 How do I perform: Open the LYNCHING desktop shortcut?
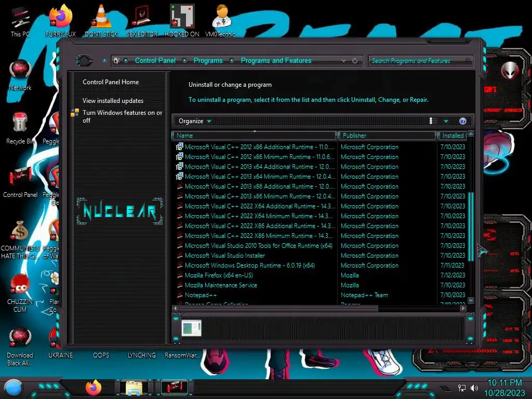[142, 355]
